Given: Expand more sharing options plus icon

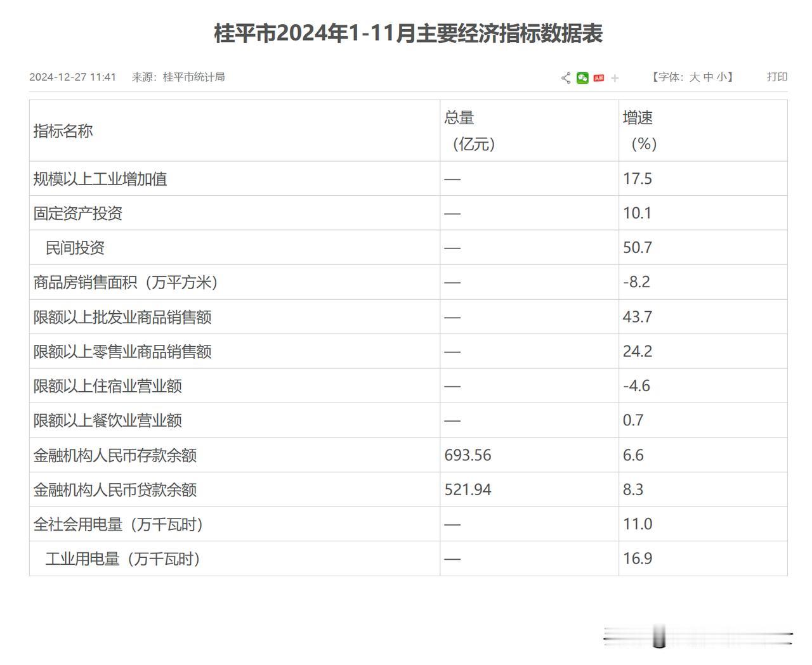Looking at the screenshot, I should [x=615, y=78].
